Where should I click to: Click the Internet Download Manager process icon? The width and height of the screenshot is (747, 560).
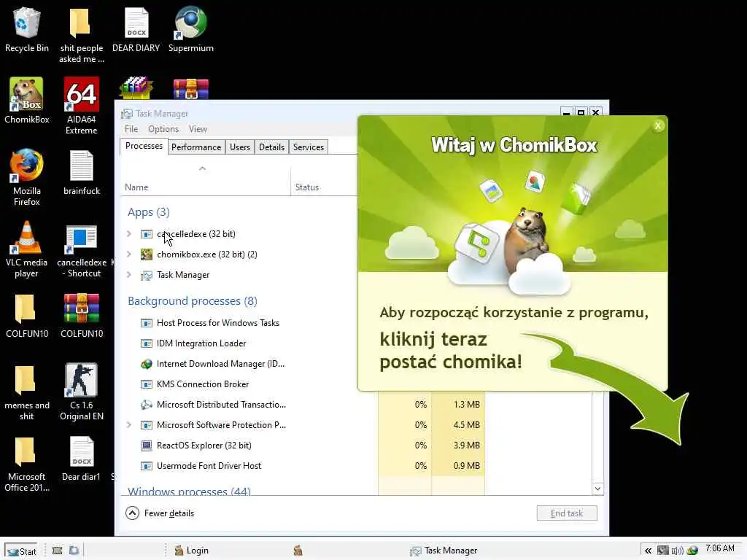click(146, 364)
